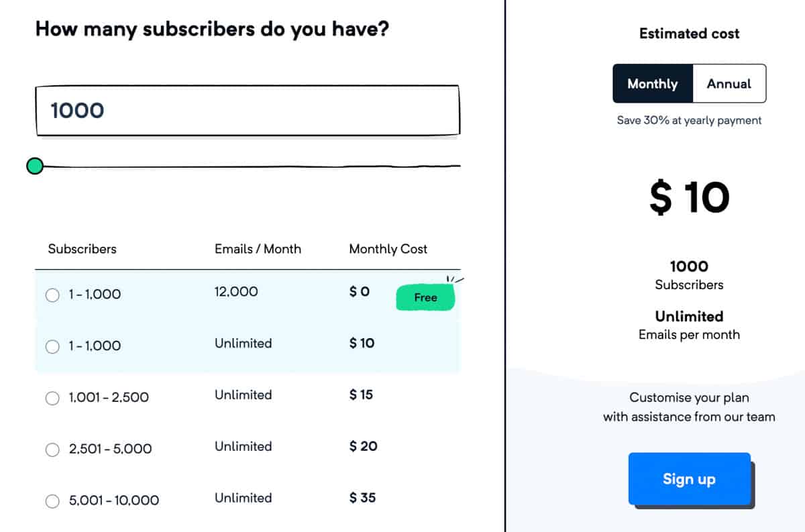Click the middle of the subscriber slider track

tap(248, 166)
